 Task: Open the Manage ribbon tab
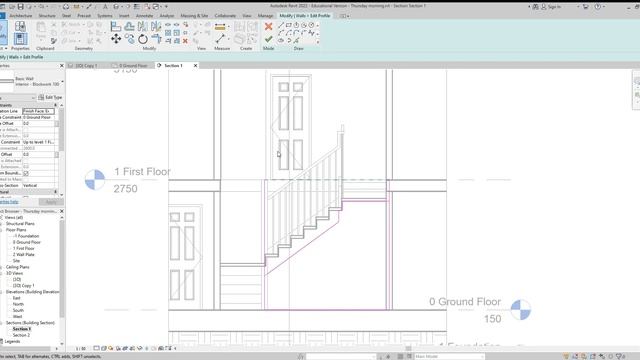coord(265,16)
